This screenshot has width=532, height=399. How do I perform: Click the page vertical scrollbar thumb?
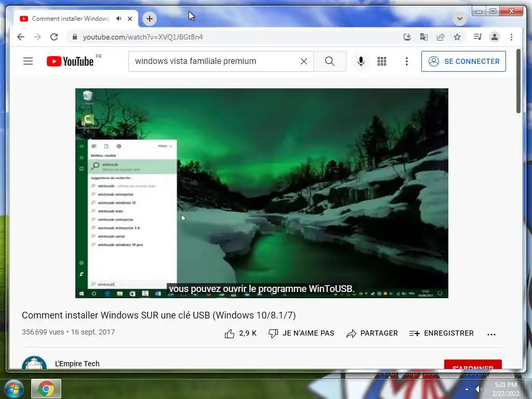click(x=518, y=81)
